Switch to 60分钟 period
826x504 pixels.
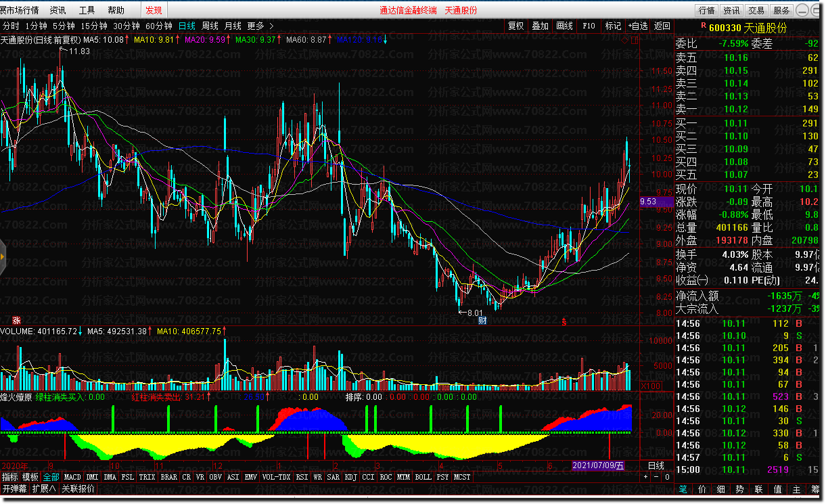[x=159, y=26]
